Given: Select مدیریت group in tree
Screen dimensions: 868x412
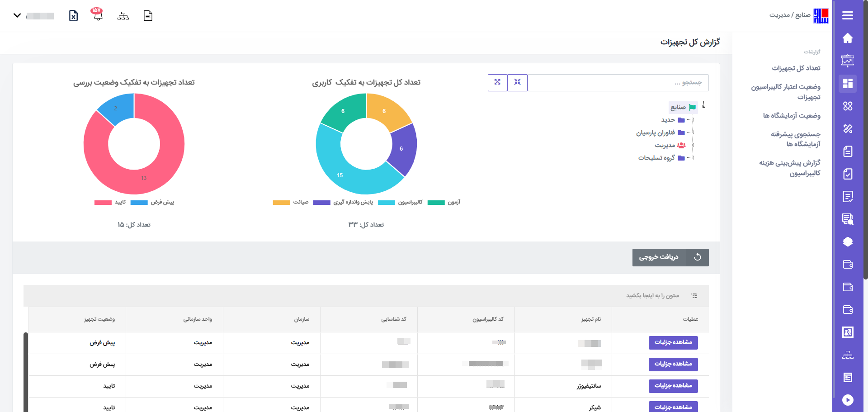Looking at the screenshot, I should (670, 145).
